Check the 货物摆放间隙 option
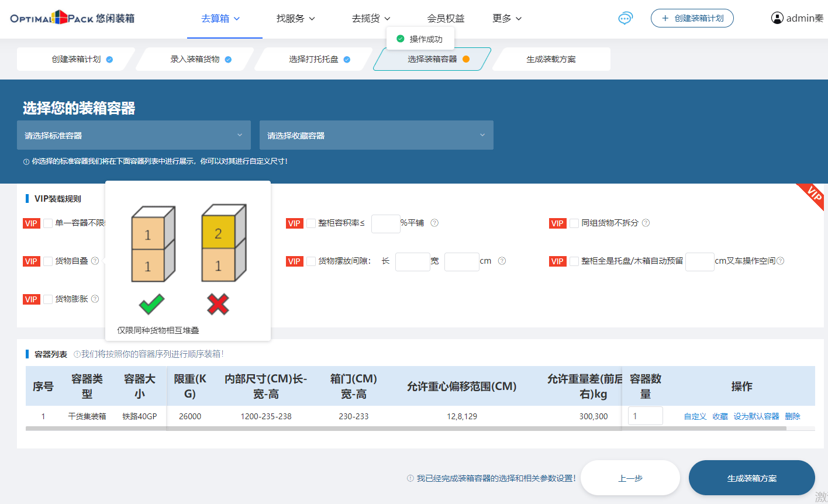 pyautogui.click(x=311, y=261)
